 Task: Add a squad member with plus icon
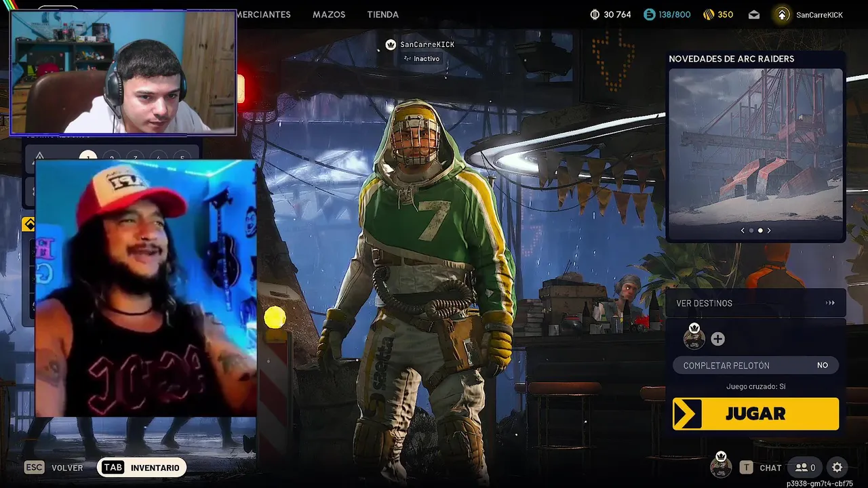717,339
